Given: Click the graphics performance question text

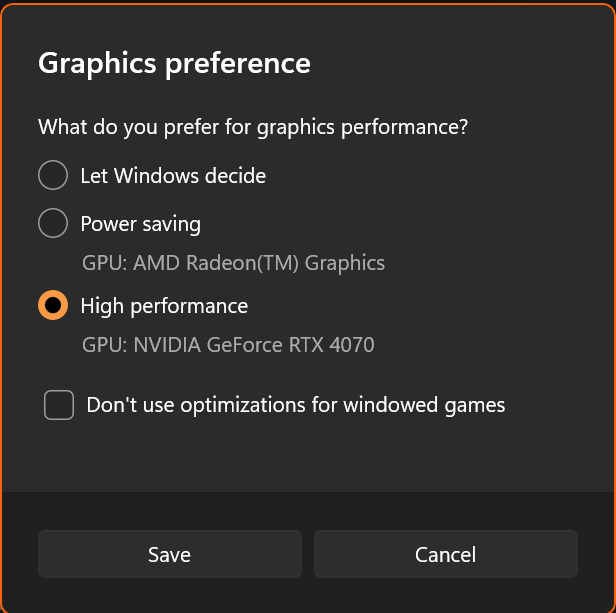Looking at the screenshot, I should tap(253, 127).
